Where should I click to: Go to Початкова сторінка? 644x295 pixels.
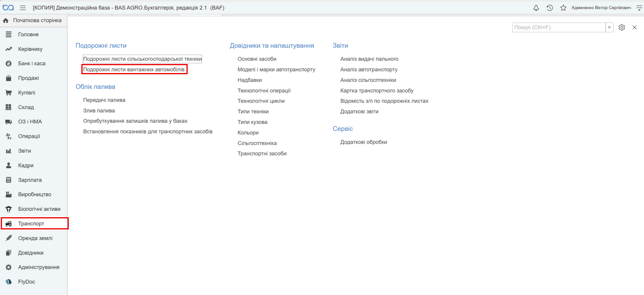click(x=34, y=20)
